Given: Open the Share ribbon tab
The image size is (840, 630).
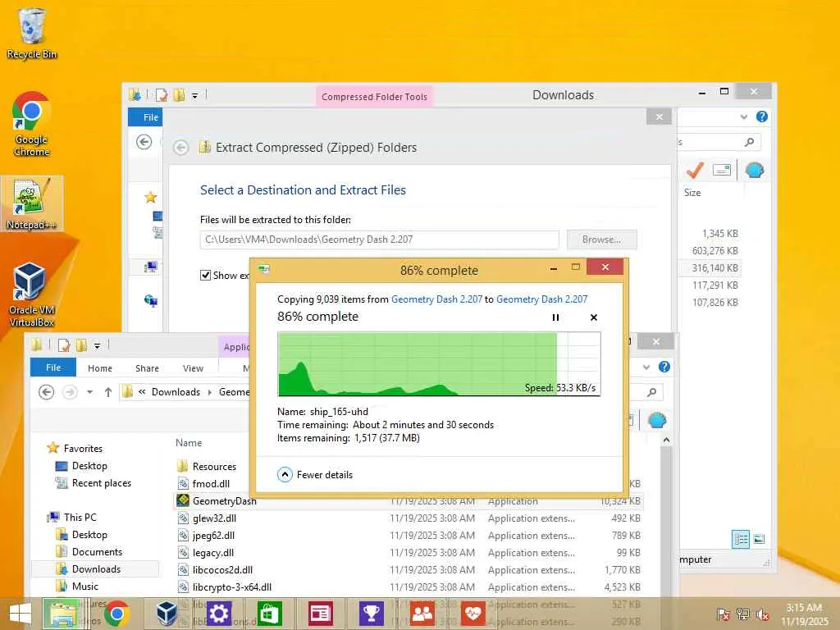Looking at the screenshot, I should click(x=148, y=368).
